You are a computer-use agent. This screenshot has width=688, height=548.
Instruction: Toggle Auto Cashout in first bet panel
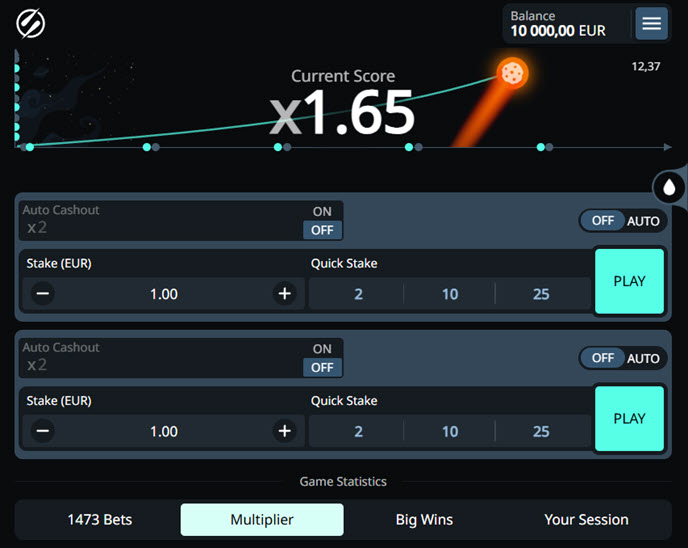[322, 221]
